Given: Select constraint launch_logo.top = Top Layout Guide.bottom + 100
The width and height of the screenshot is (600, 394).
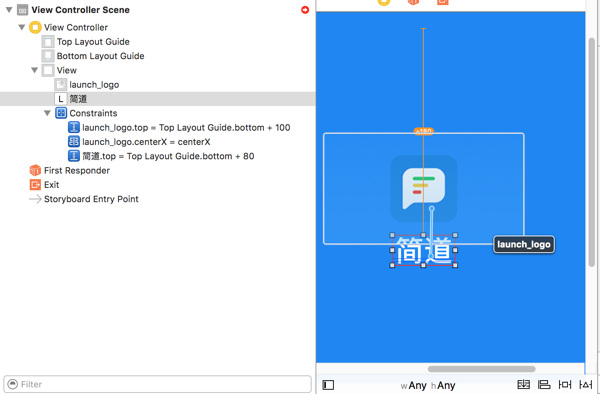Looking at the screenshot, I should [157, 127].
